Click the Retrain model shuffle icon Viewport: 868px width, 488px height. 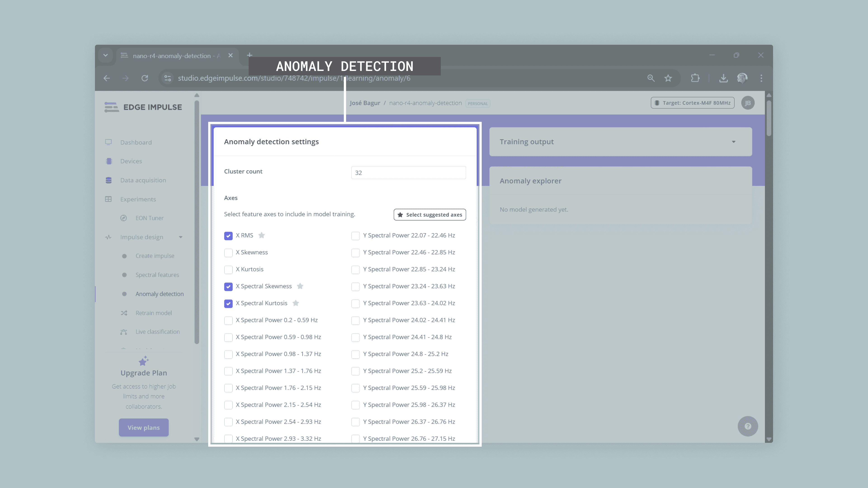tap(124, 313)
